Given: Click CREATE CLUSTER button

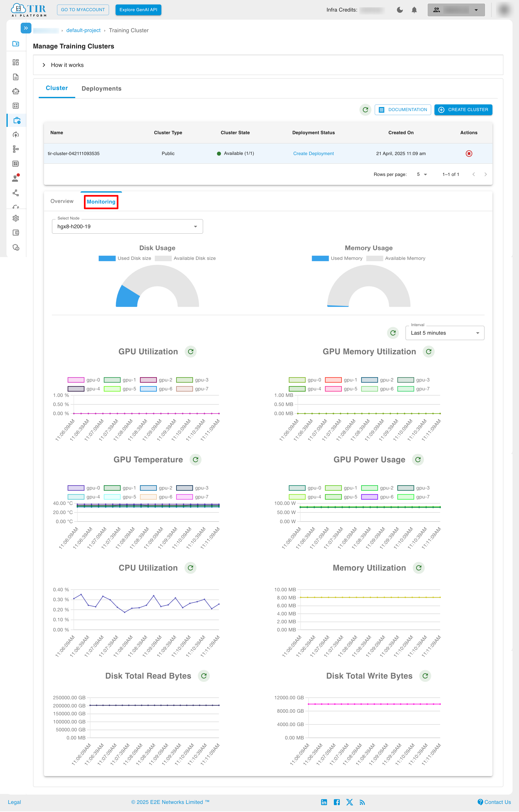Looking at the screenshot, I should pyautogui.click(x=463, y=110).
